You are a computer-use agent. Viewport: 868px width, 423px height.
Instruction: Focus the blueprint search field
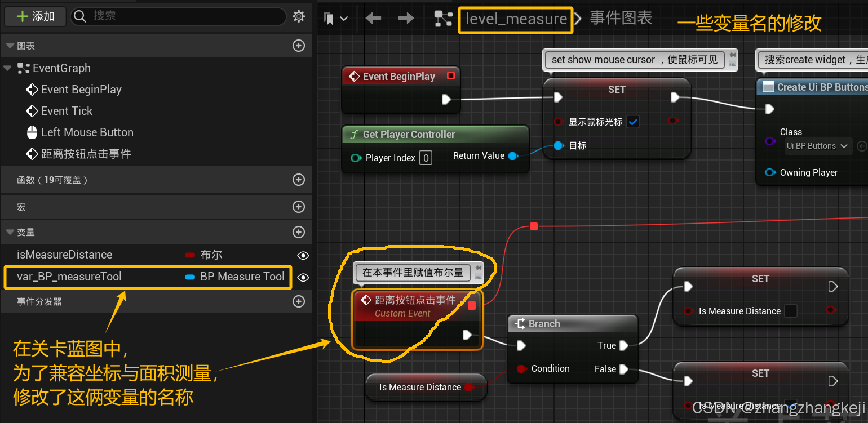(x=178, y=16)
